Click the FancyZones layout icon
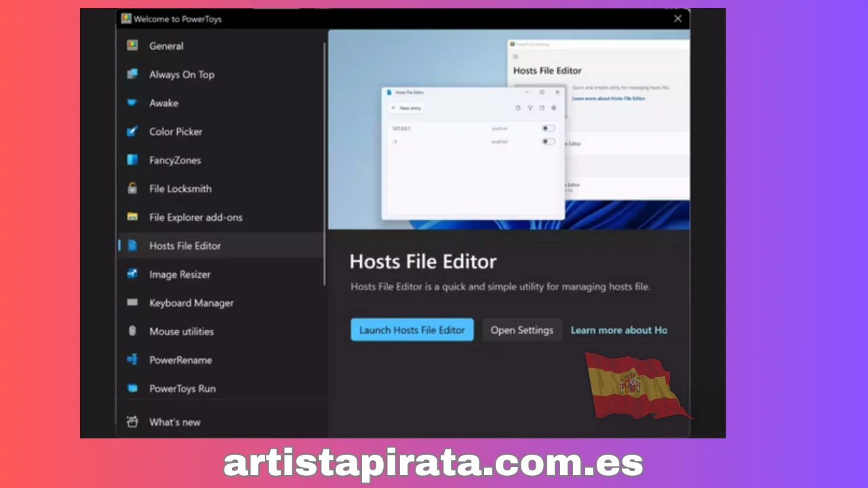The image size is (868, 488). coord(132,160)
